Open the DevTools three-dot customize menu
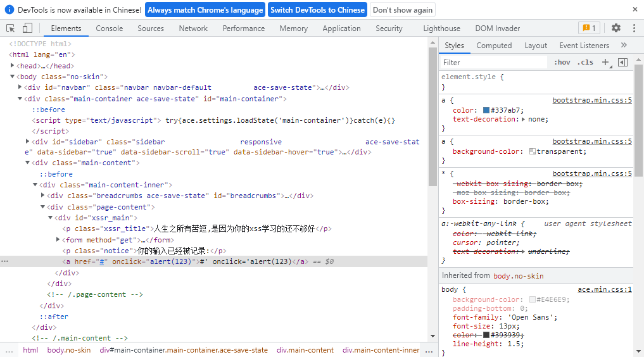The image size is (644, 357). click(634, 28)
